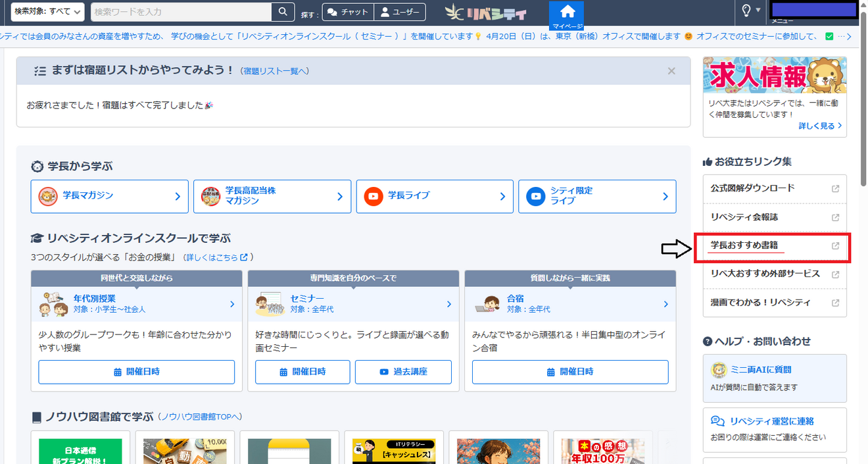Click 開催日時 button under 合宿
The image size is (868, 464).
pyautogui.click(x=570, y=372)
